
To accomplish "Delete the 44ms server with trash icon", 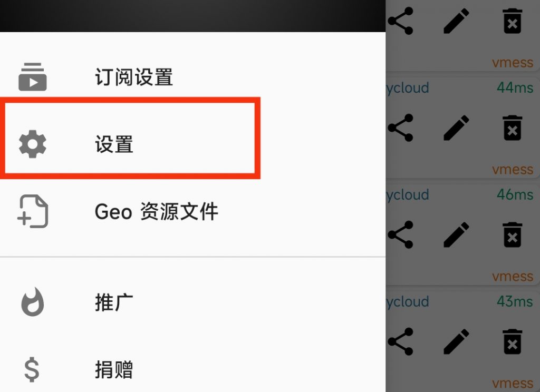I will pyautogui.click(x=513, y=128).
